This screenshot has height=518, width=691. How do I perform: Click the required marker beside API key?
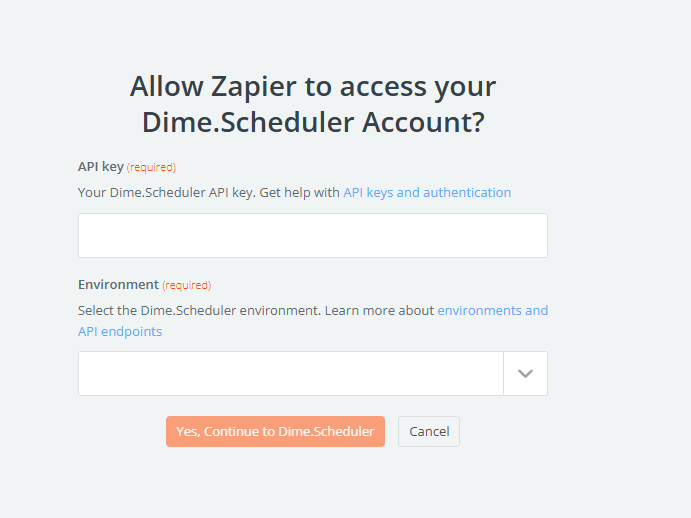click(151, 167)
